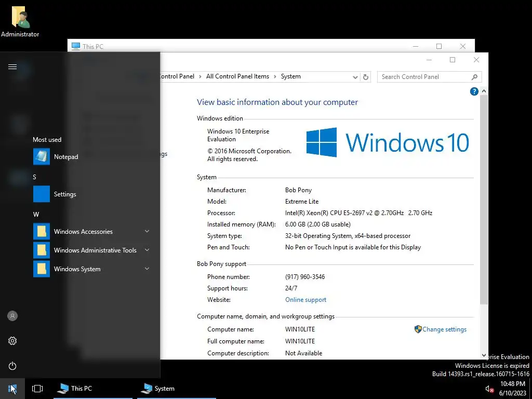Click the search magnifier in Control Panel
Viewport: 532px width, 399px height.
click(474, 77)
